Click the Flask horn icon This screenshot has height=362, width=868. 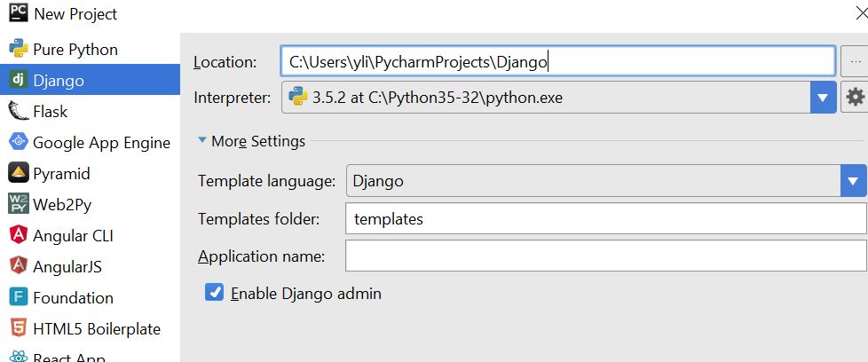(x=19, y=111)
